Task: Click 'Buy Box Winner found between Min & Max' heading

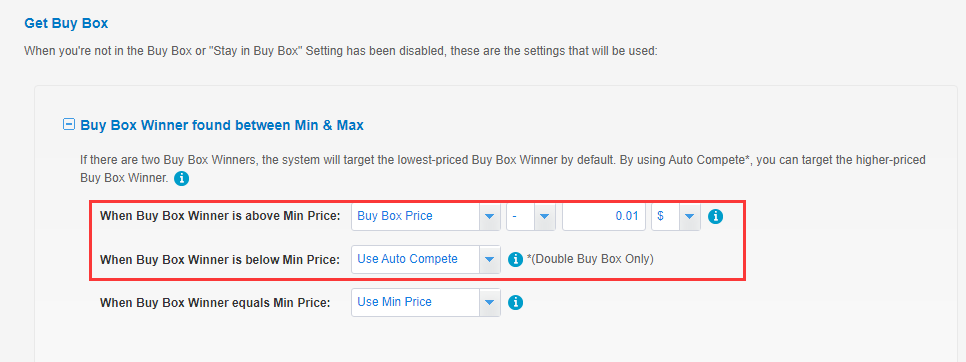Action: [x=222, y=126]
